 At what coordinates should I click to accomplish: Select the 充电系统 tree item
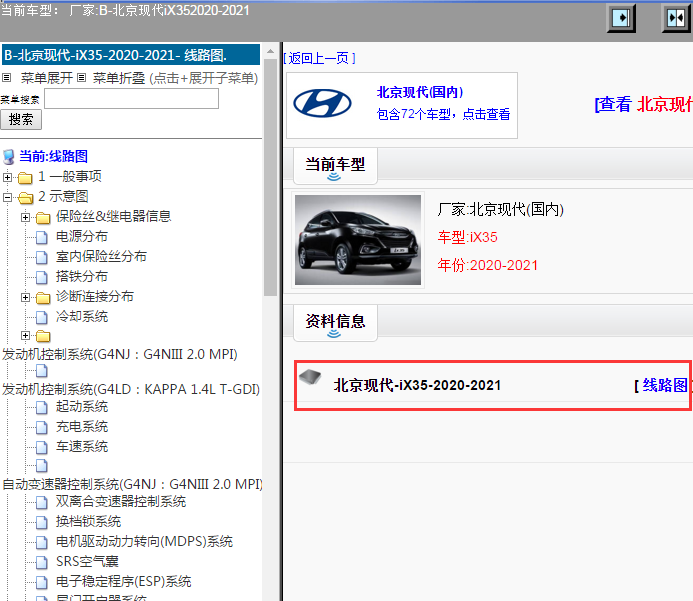82,426
